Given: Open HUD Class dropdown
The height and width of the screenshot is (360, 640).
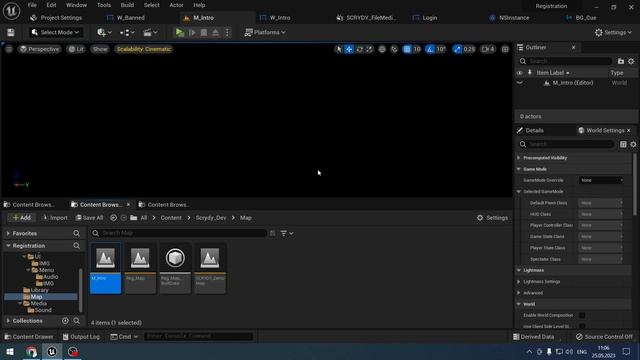Looking at the screenshot, I should pos(600,214).
